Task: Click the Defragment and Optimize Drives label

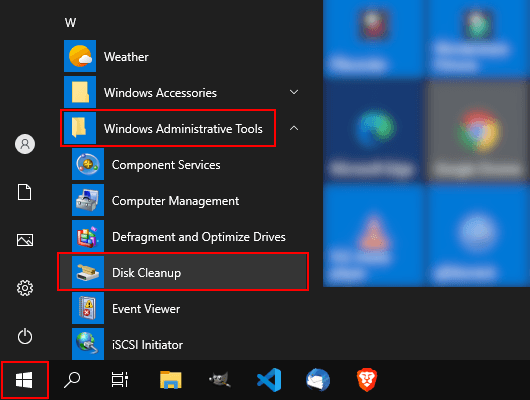Action: coord(199,237)
